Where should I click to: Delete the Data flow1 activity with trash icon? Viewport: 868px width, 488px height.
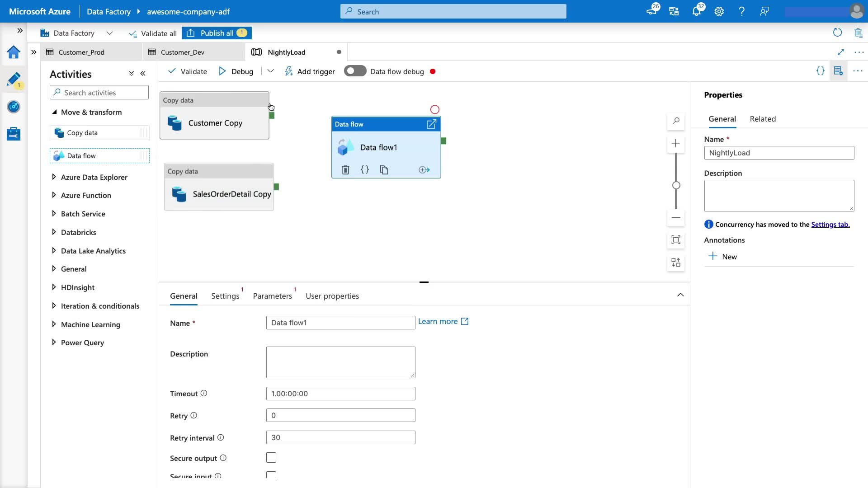click(x=345, y=170)
